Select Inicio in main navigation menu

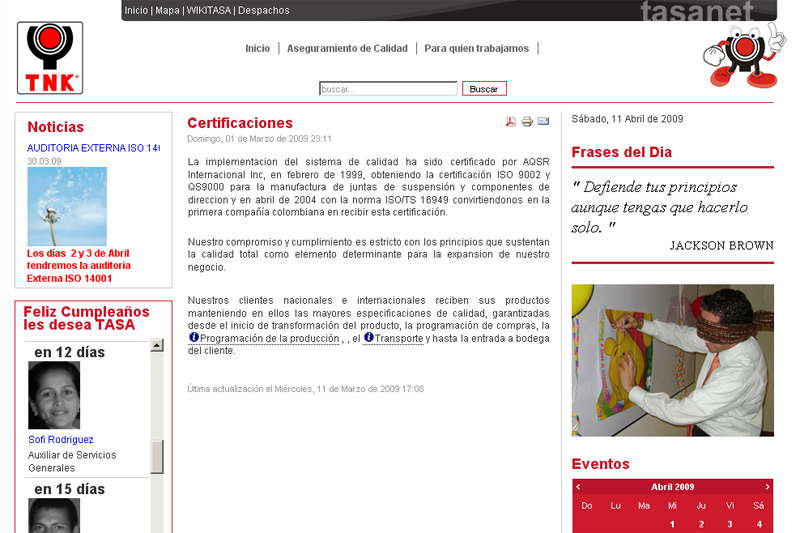pos(258,48)
